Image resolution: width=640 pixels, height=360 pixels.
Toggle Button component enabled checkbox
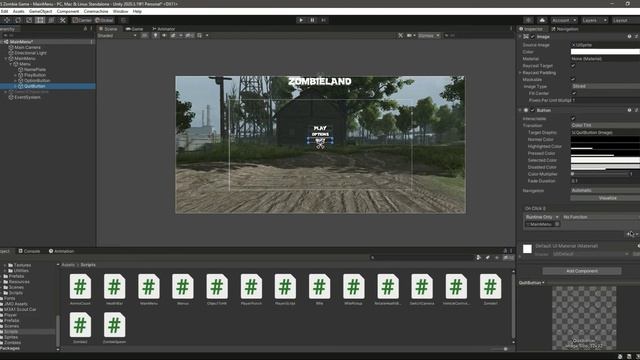[x=532, y=110]
